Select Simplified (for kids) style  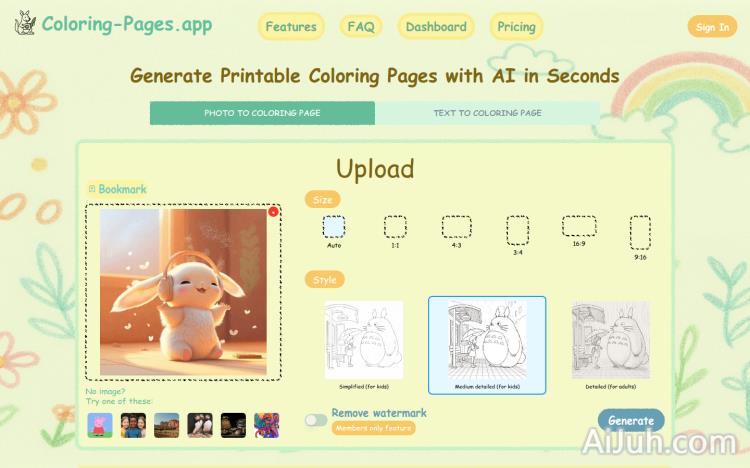click(364, 345)
